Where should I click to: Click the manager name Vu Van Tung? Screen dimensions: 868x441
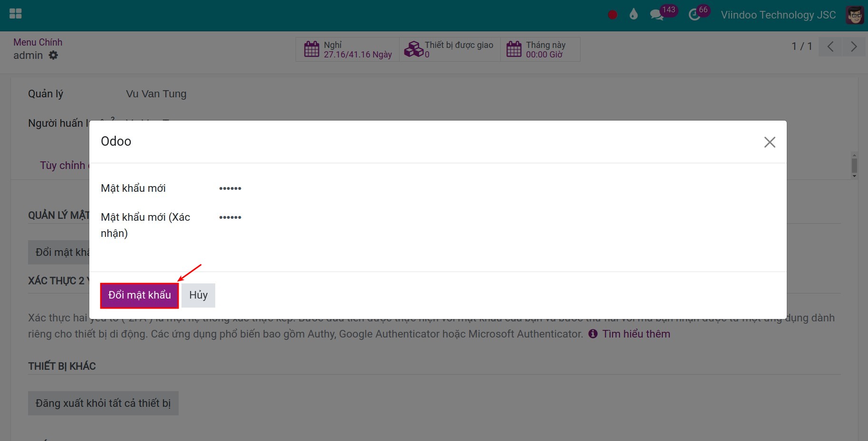156,94
